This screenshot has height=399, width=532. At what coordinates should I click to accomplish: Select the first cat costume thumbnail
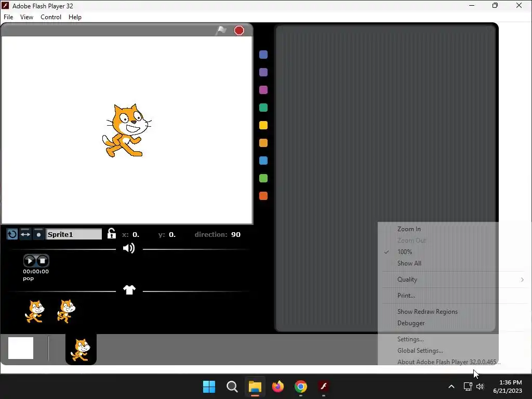coord(35,311)
